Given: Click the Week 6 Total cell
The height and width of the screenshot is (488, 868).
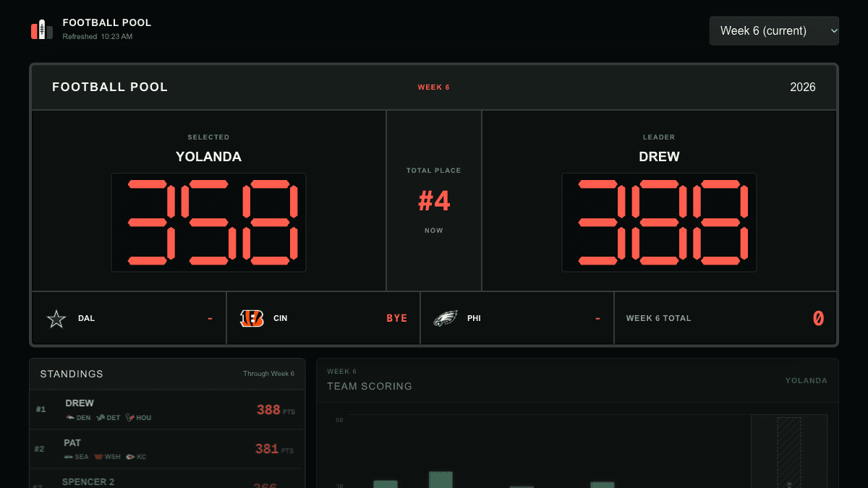Looking at the screenshot, I should 726,318.
